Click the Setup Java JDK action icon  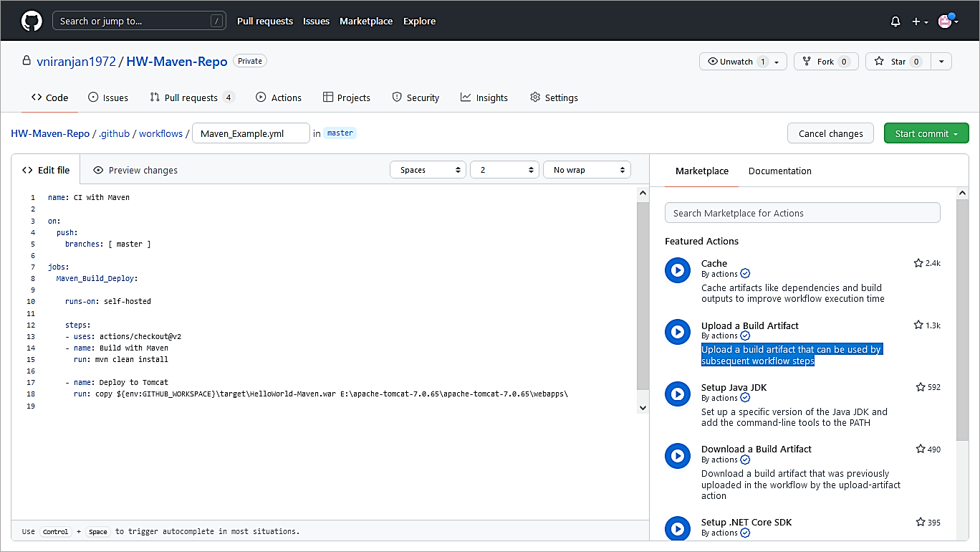677,394
